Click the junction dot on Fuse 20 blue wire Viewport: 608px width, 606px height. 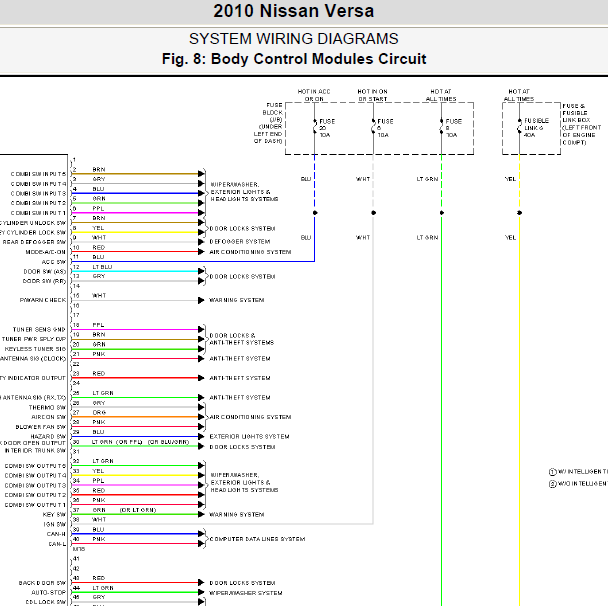click(x=315, y=213)
